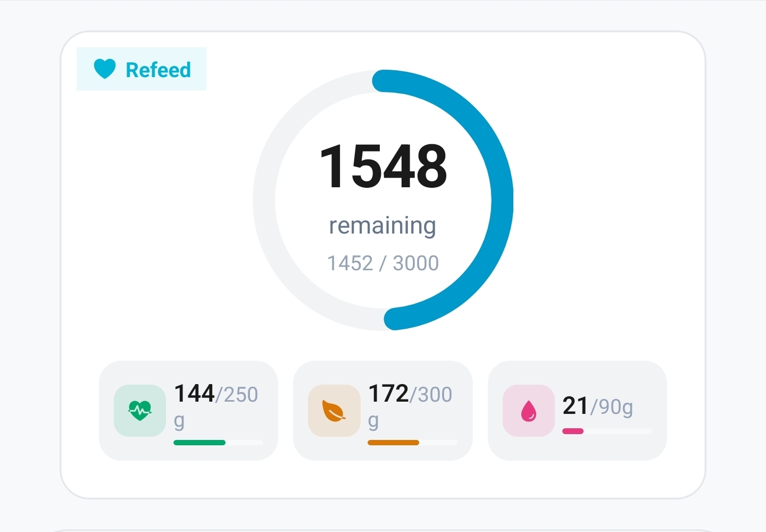Click the pink macro progress bar
This screenshot has height=532, width=766.
click(573, 431)
